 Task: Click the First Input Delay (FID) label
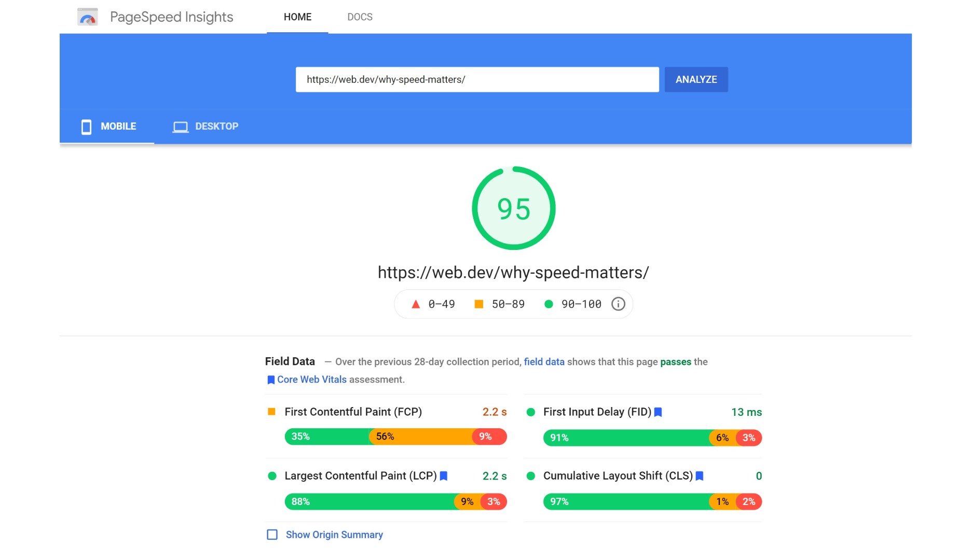(597, 412)
